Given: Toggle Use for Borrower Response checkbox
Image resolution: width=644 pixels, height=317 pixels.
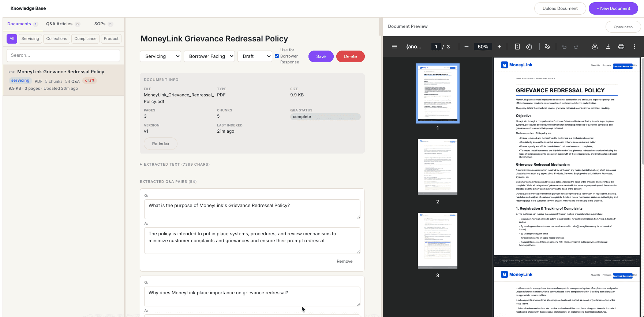Looking at the screenshot, I should (277, 56).
